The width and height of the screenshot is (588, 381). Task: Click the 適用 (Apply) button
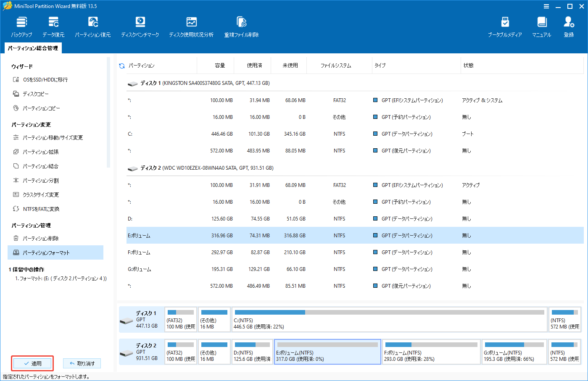point(32,363)
